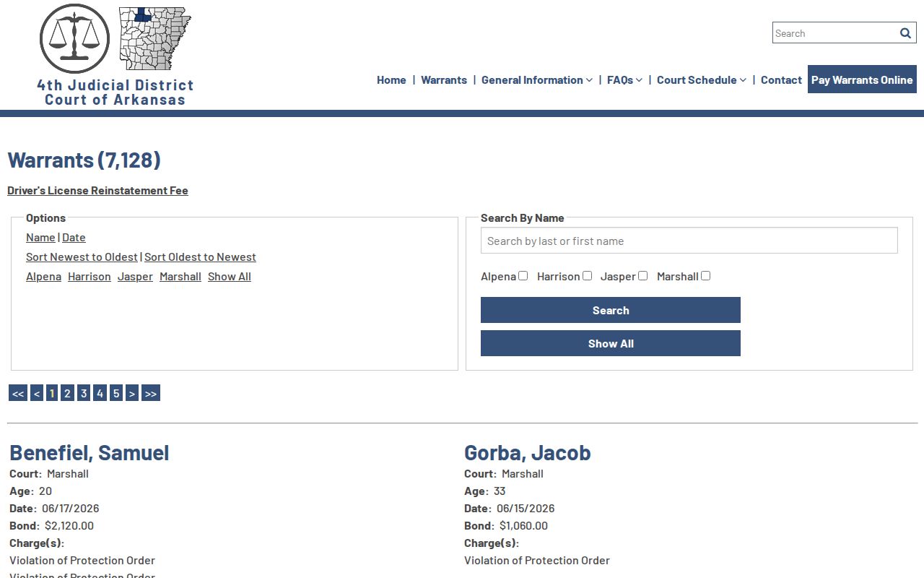Screen dimensions: 924x578
Task: Click the blue Show All button
Action: click(x=611, y=343)
